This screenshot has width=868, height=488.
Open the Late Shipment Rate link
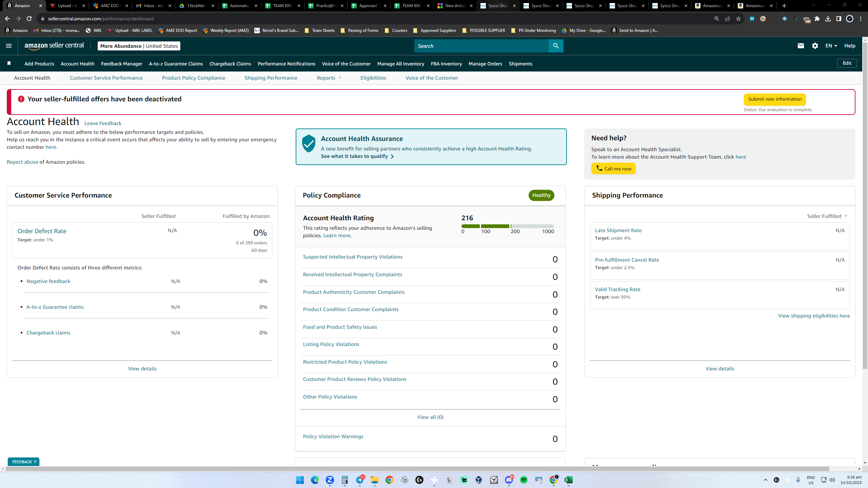pos(618,230)
